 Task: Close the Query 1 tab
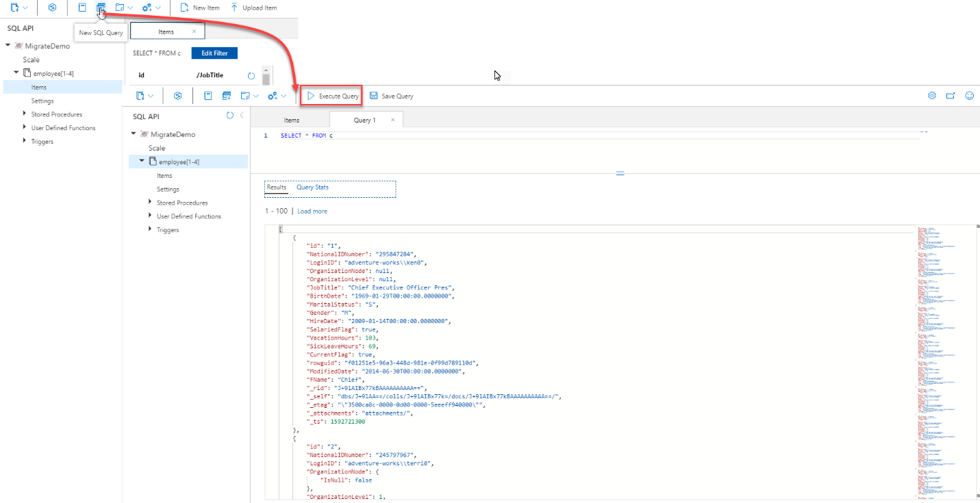392,120
